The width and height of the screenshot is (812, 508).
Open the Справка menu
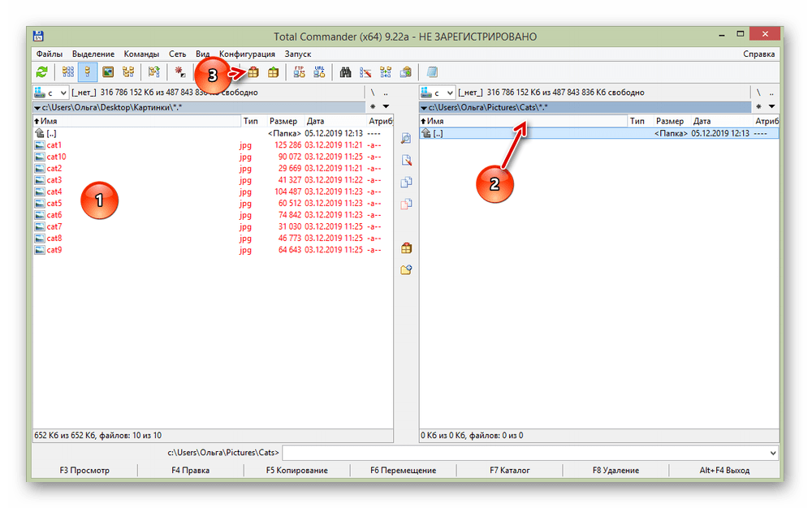758,54
